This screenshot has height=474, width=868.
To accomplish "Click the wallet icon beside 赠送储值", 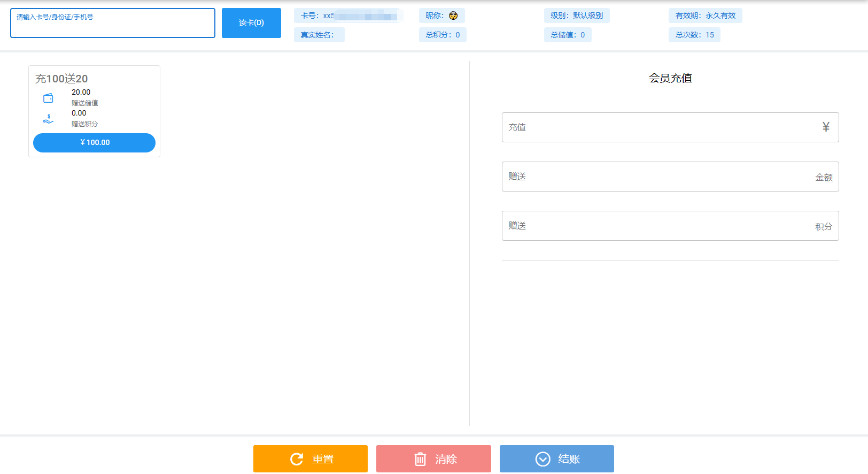I will (48, 98).
